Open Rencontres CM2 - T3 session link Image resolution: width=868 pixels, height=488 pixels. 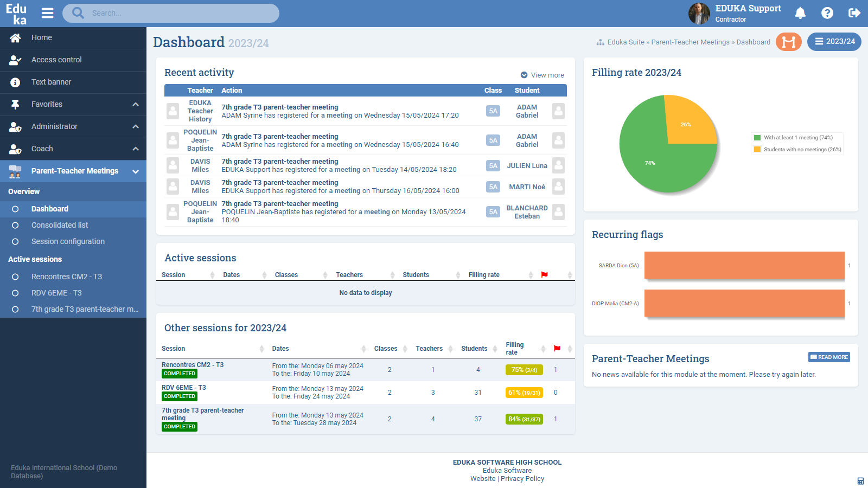pyautogui.click(x=192, y=365)
